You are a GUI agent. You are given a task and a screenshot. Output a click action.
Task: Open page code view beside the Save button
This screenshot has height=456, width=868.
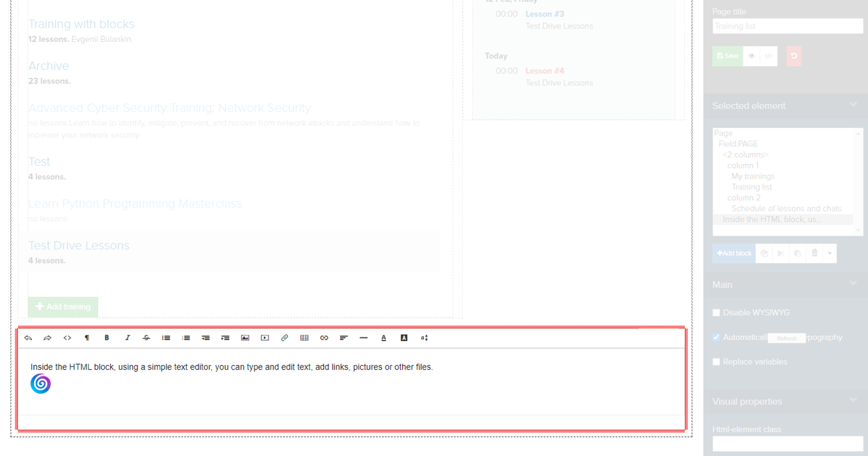769,56
